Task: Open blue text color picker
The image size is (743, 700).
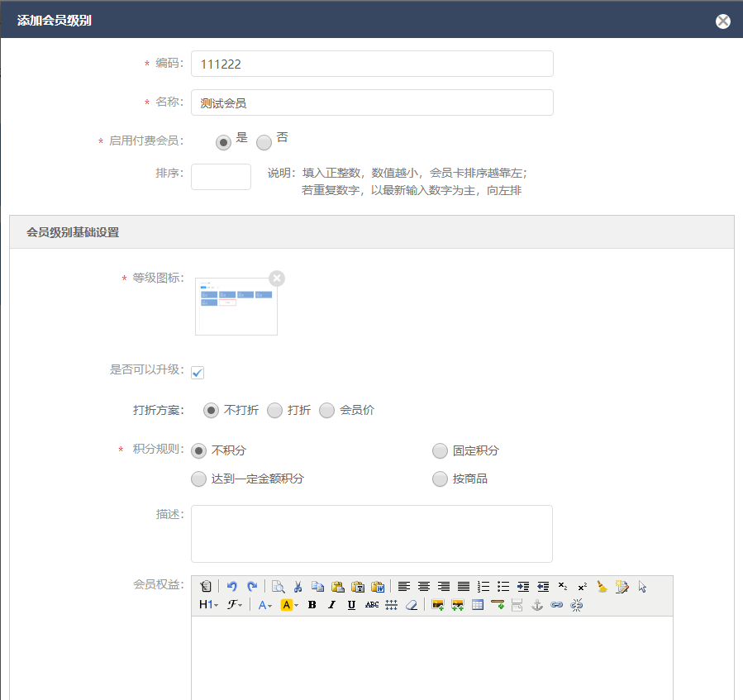Action: coord(264,605)
